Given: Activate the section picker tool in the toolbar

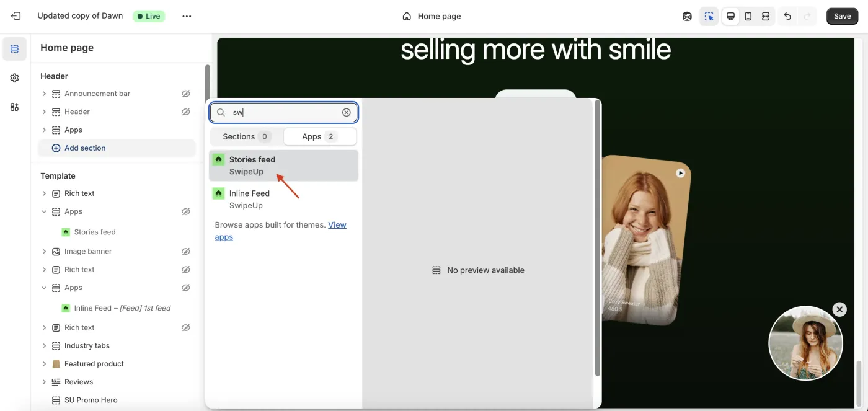Looking at the screenshot, I should pos(709,16).
